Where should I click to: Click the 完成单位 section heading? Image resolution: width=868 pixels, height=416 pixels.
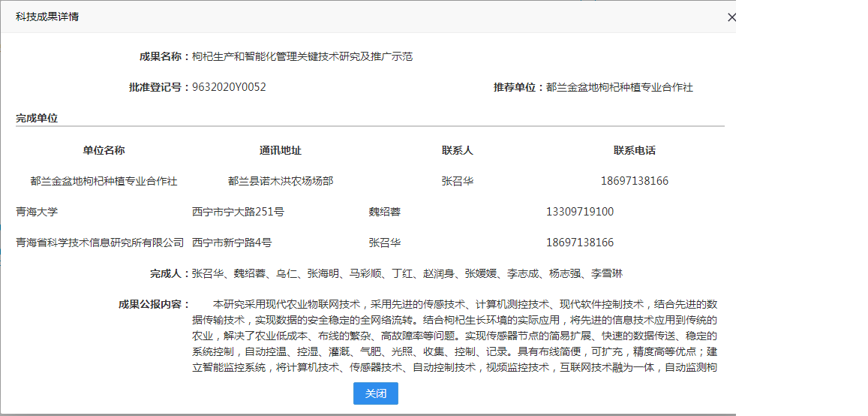[x=37, y=118]
